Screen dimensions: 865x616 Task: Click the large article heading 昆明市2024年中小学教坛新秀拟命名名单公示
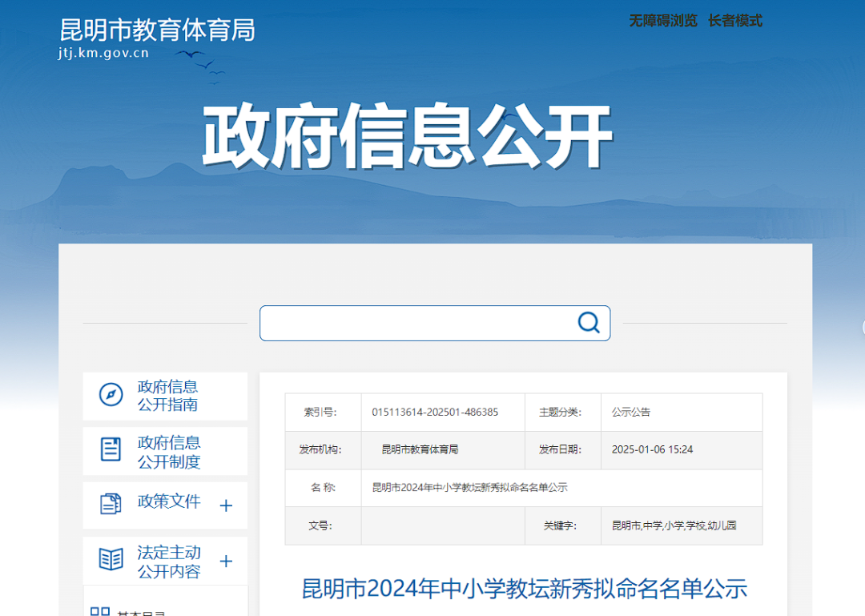tap(524, 589)
